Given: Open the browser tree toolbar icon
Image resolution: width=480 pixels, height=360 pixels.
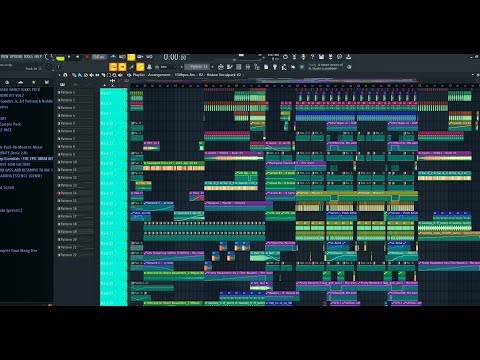Looking at the screenshot, I should [x=257, y=67].
